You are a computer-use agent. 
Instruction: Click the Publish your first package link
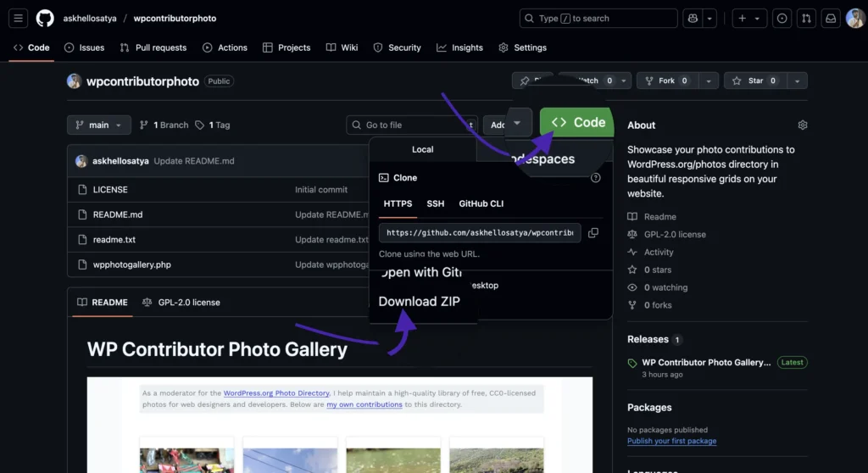tap(671, 441)
